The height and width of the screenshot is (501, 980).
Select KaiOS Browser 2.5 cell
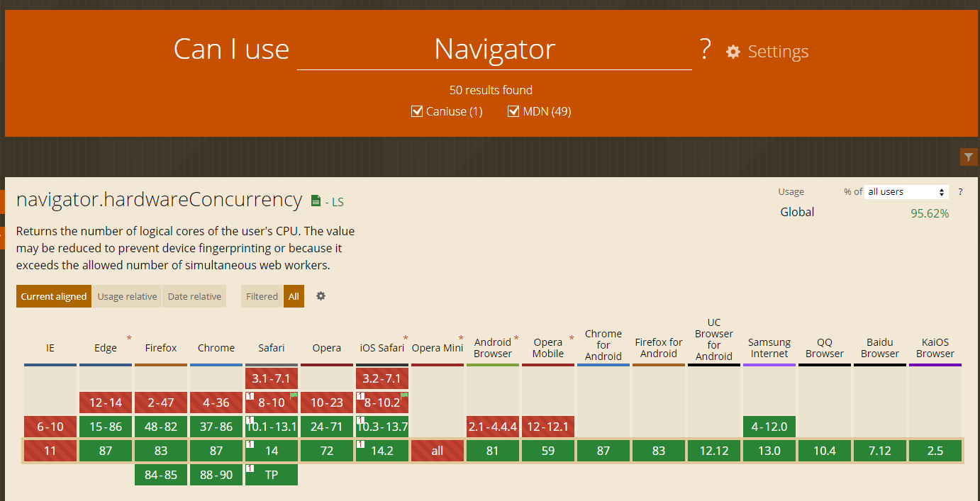[x=935, y=451]
